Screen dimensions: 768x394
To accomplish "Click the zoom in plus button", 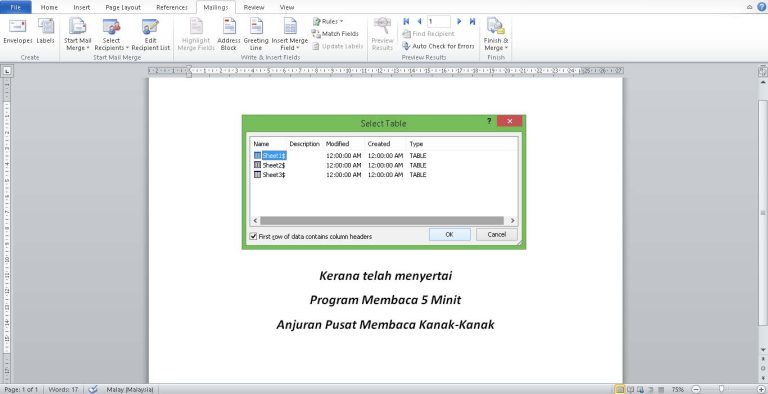I will (x=761, y=390).
